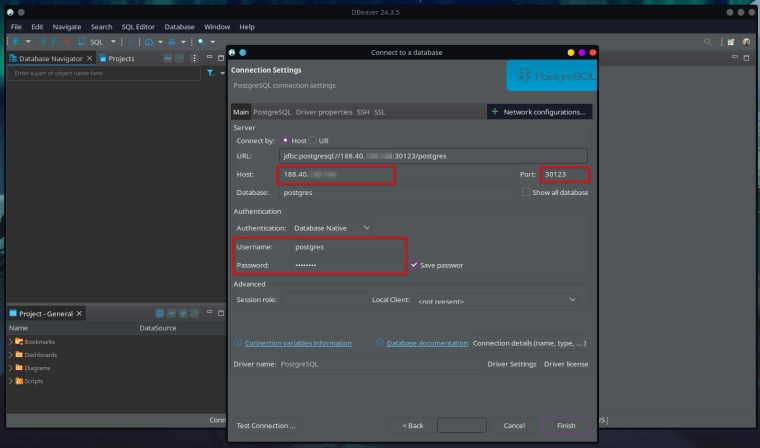Screen dimensions: 760x448
Task: Open Connection details (name, type) button
Action: (529, 343)
